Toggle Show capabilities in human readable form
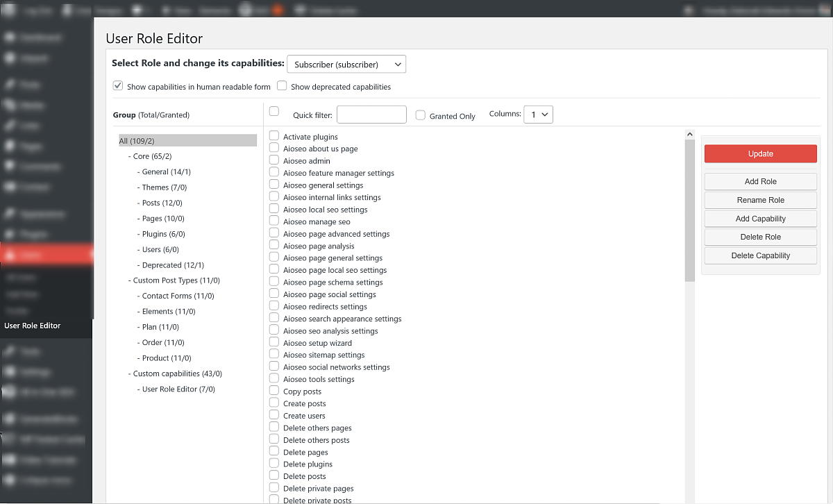 click(118, 87)
